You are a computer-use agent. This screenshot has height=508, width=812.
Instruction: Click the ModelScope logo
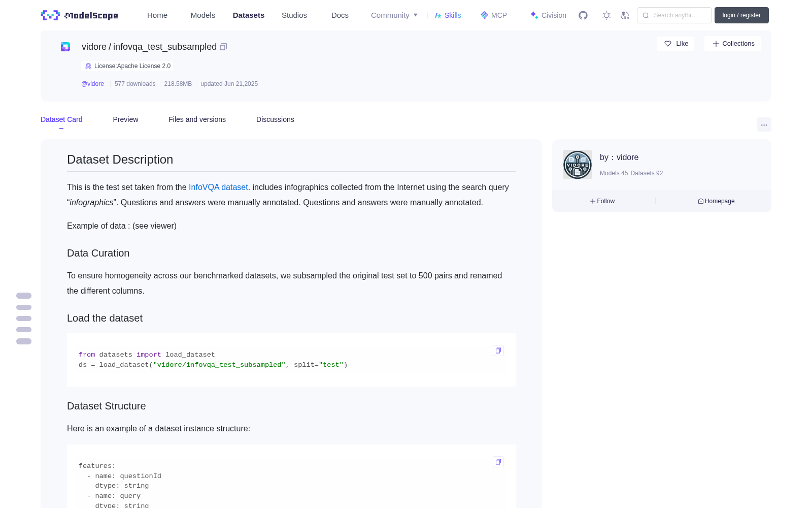click(x=80, y=15)
